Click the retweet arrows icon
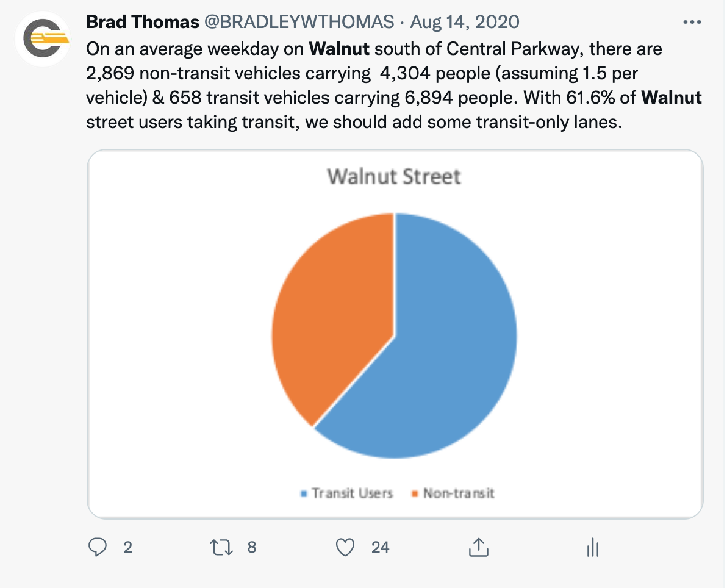This screenshot has height=588, width=727. 221,547
